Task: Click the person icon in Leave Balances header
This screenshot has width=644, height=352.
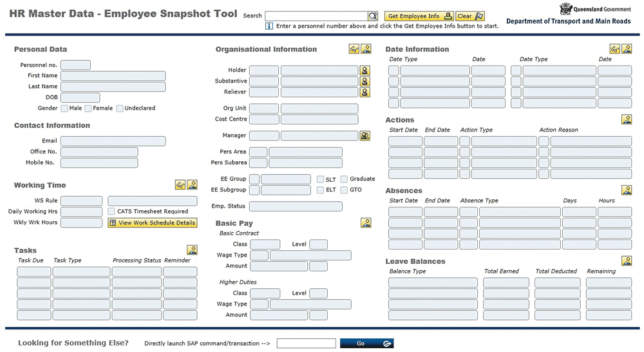Action: pos(627,260)
